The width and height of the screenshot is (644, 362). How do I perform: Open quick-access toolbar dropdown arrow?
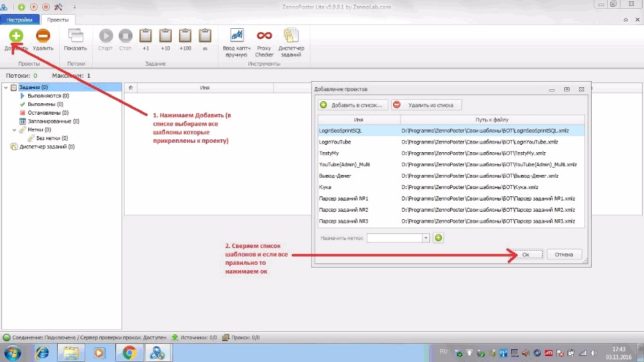point(74,7)
